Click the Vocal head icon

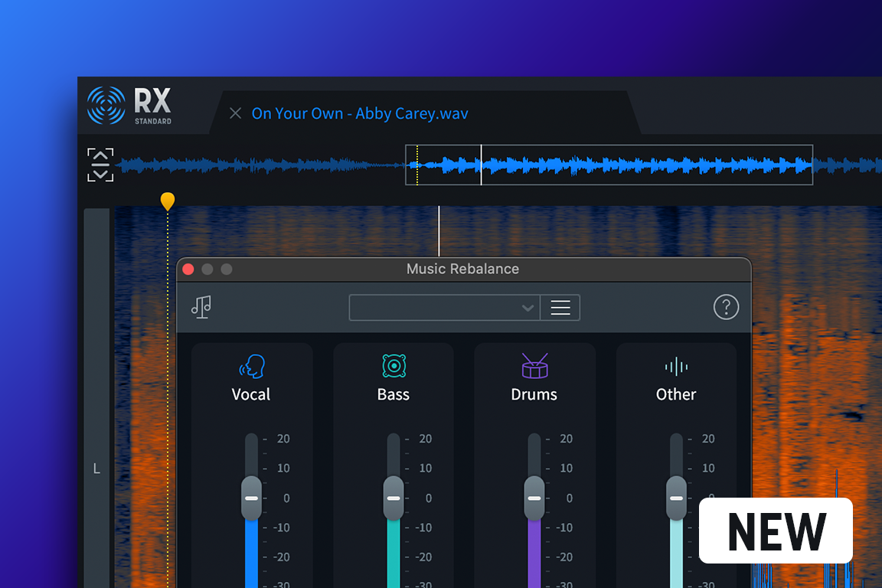pos(251,366)
